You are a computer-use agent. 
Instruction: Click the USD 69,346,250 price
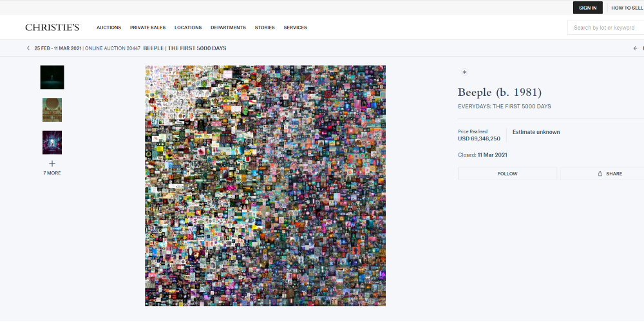[x=479, y=139]
